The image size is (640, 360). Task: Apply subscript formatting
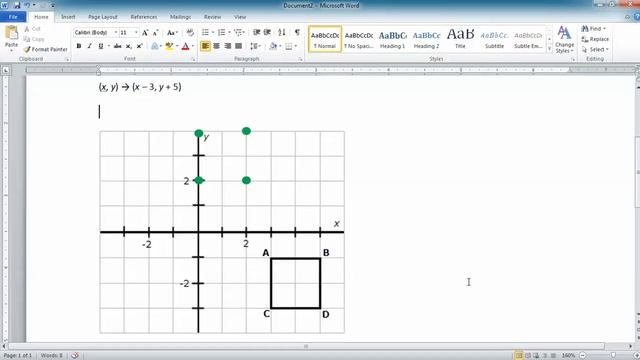(129, 46)
